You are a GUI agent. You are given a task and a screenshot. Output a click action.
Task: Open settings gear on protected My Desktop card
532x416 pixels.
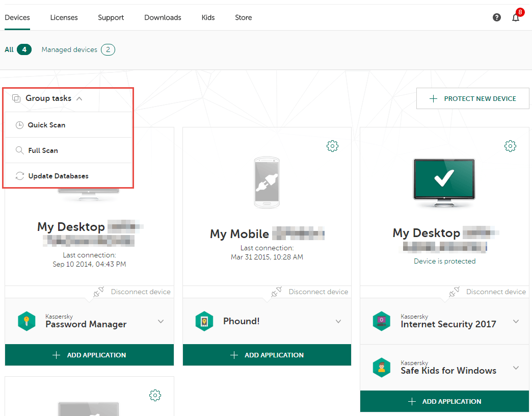click(510, 146)
